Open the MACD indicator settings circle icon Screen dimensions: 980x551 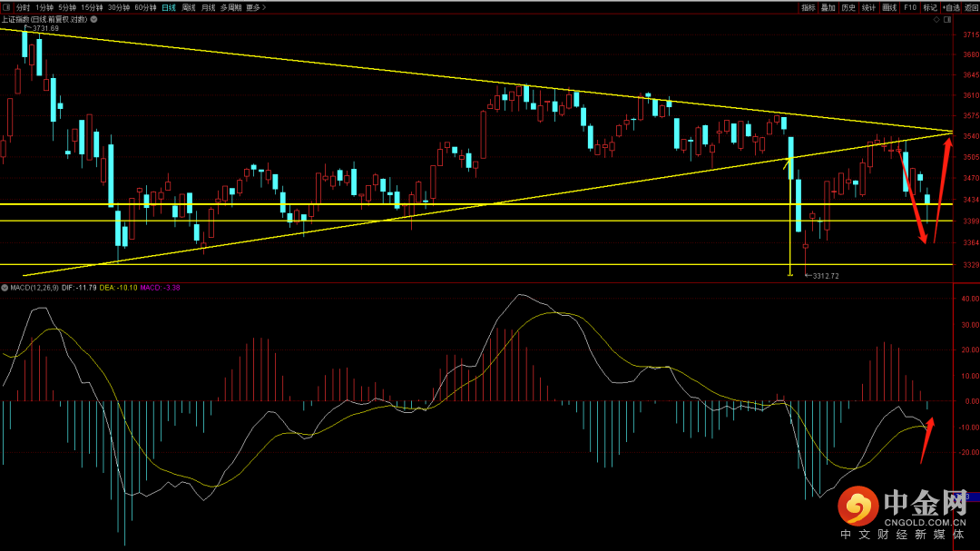[x=5, y=288]
